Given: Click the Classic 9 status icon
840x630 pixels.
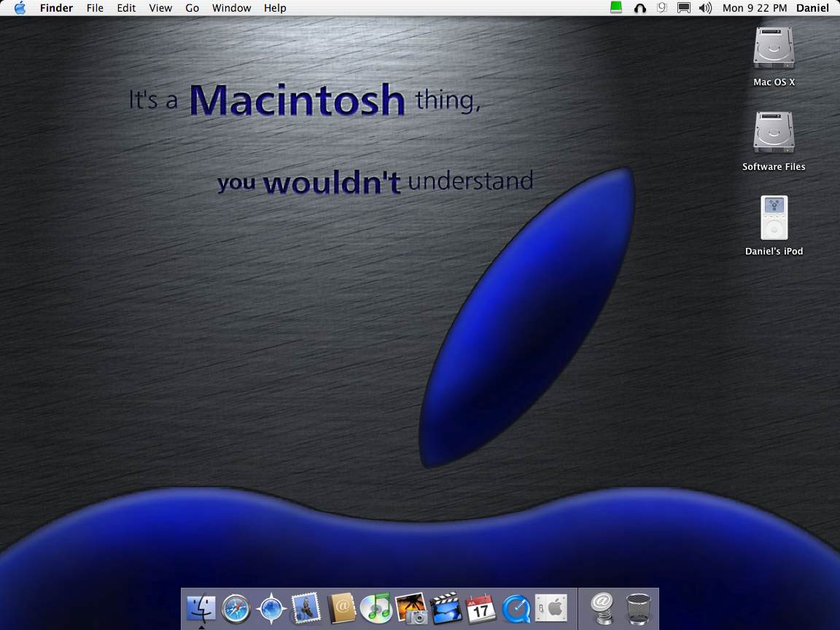Looking at the screenshot, I should coord(662,7).
